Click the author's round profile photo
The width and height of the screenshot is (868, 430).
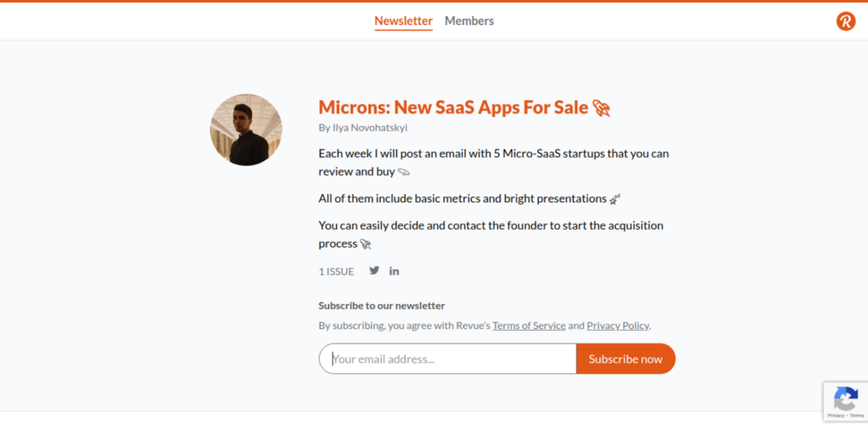[x=246, y=130]
